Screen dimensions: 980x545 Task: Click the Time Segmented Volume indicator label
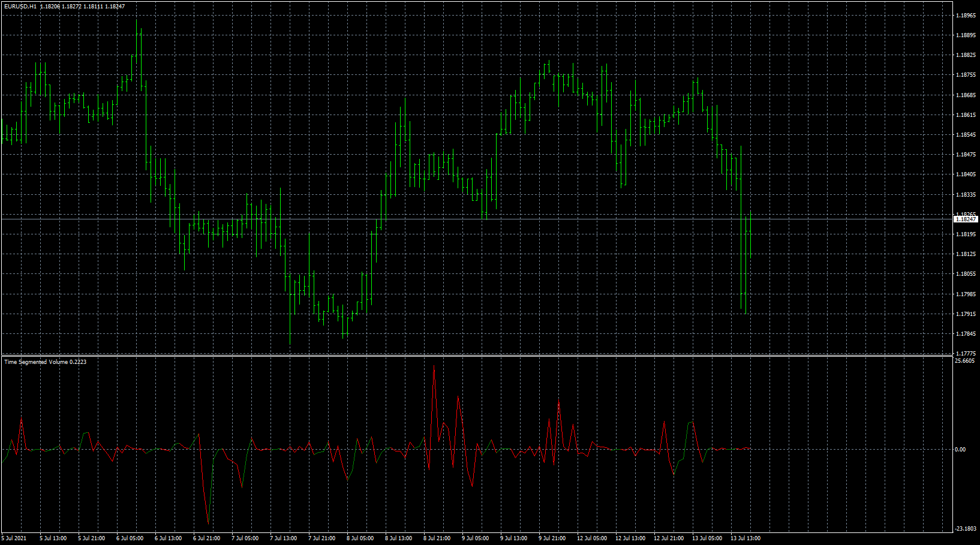click(x=45, y=362)
